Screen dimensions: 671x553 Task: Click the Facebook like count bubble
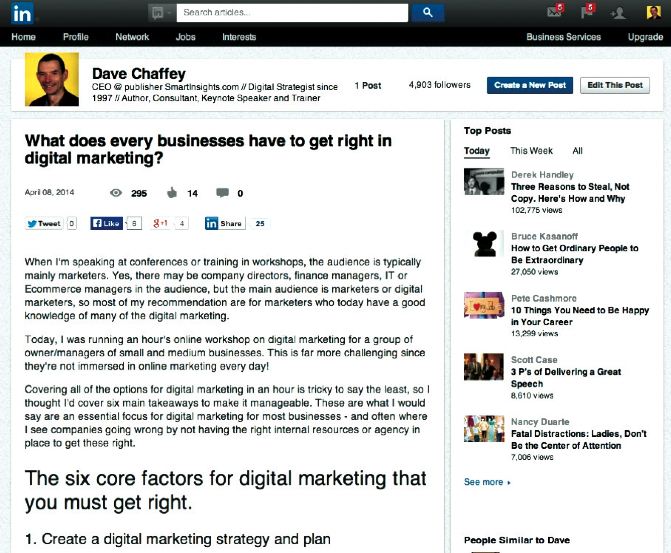pos(134,223)
